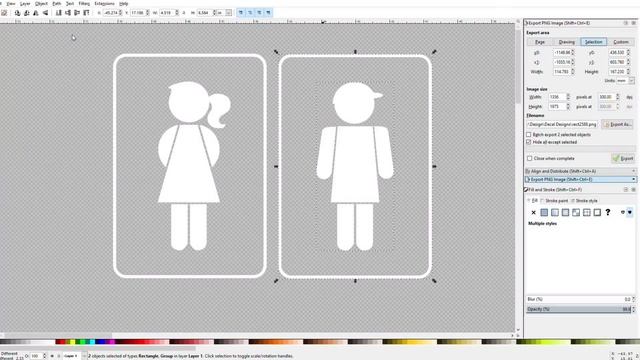Open the Filters menu
This screenshot has width=640, height=360.
(x=84, y=4)
